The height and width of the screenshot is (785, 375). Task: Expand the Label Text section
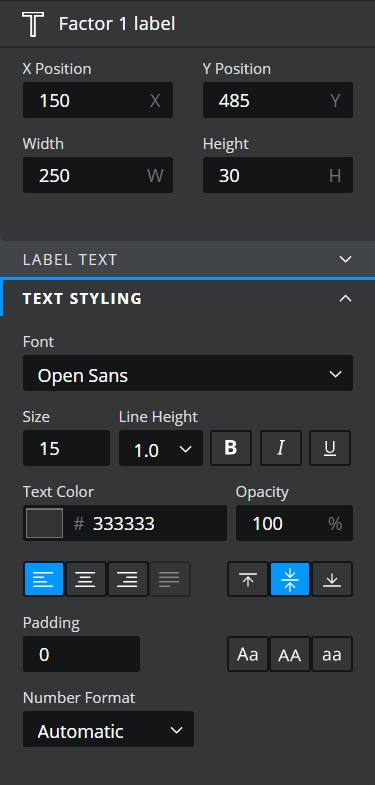tap(187, 259)
